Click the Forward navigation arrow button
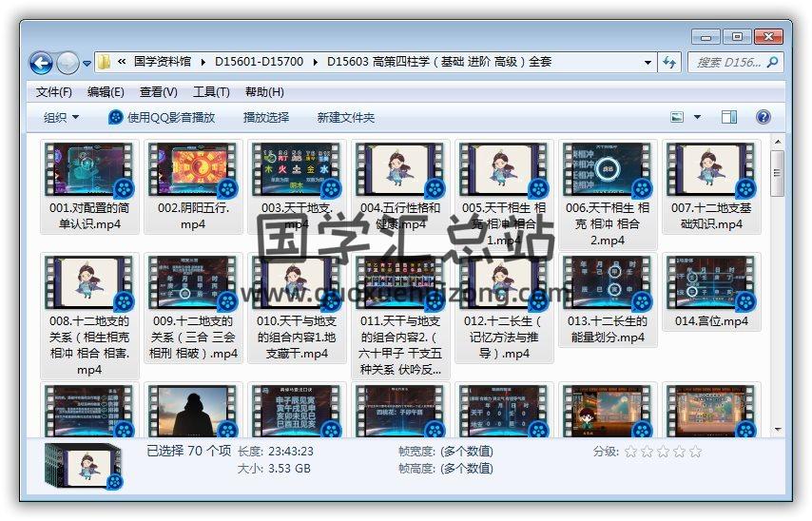The width and height of the screenshot is (812, 521). pos(68,63)
